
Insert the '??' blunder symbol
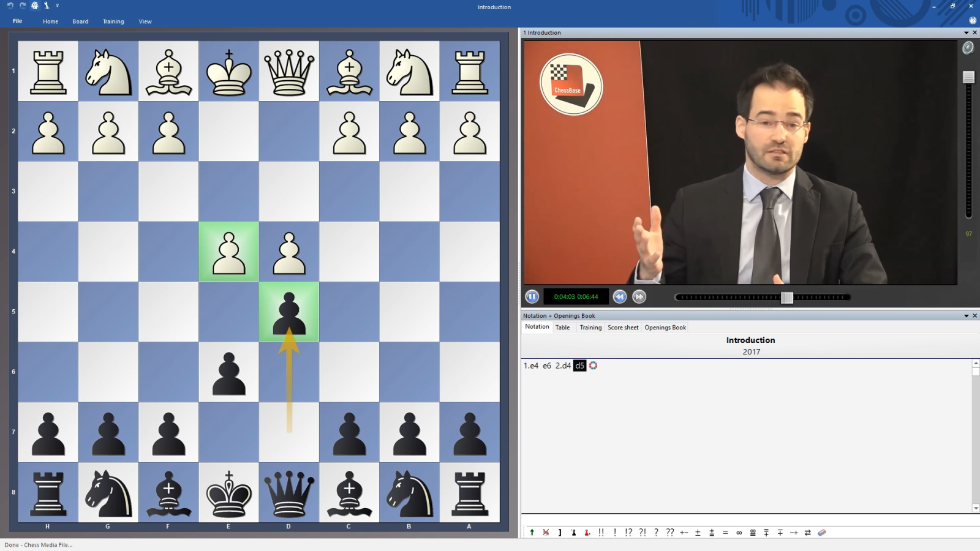point(669,533)
